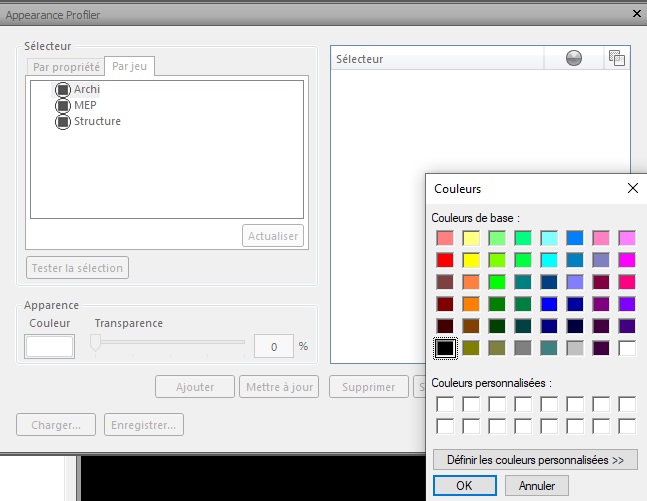Image resolution: width=647 pixels, height=501 pixels.
Task: Click the Tester la sélection button
Action: [x=78, y=267]
